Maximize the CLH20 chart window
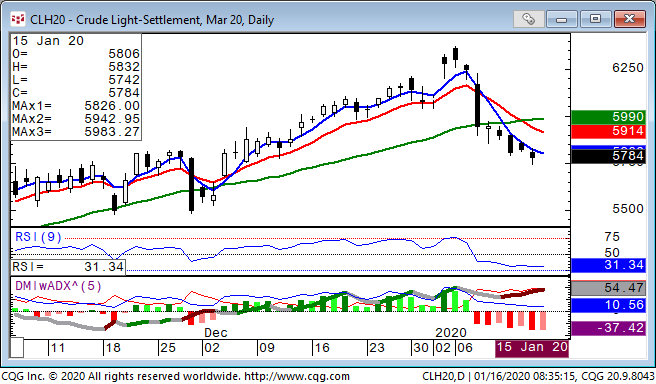 click(595, 19)
